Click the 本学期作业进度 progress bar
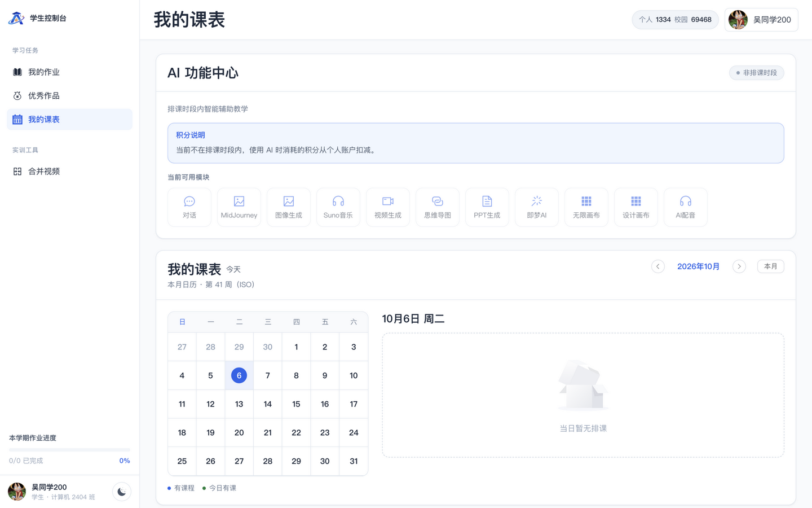This screenshot has height=508, width=812. [x=69, y=450]
